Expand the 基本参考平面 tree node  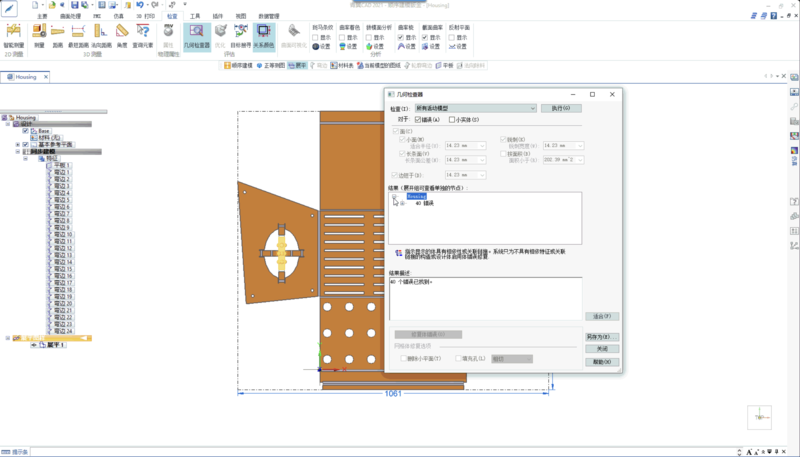click(x=18, y=145)
